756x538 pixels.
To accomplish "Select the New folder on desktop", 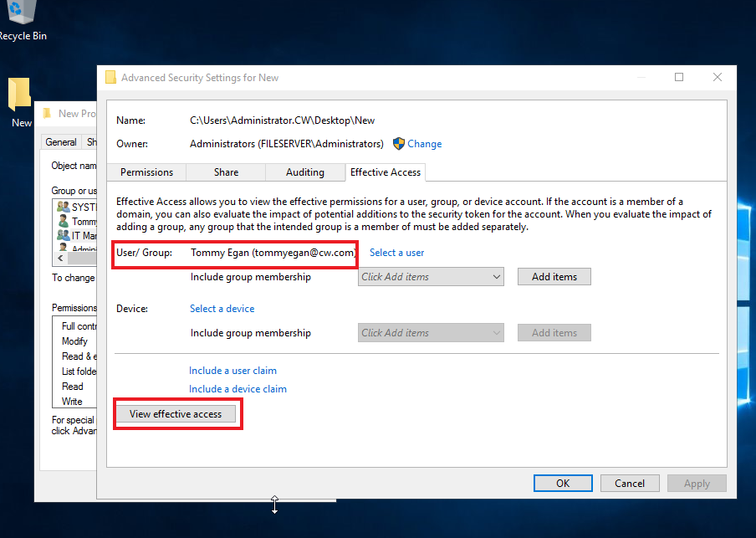I will point(20,99).
